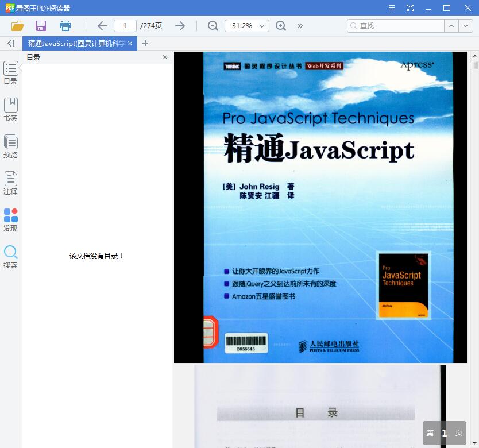Click the search 查找 input field
This screenshot has height=448, width=479.
[x=396, y=26]
